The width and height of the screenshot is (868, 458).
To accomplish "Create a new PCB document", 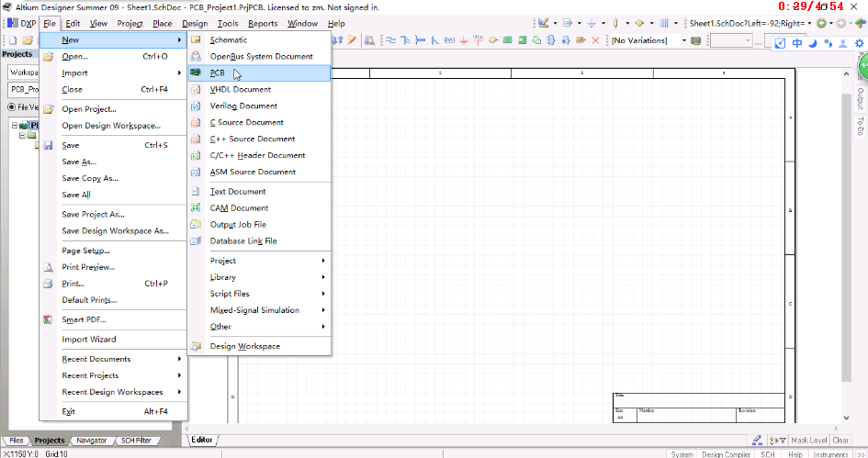I will 260,73.
